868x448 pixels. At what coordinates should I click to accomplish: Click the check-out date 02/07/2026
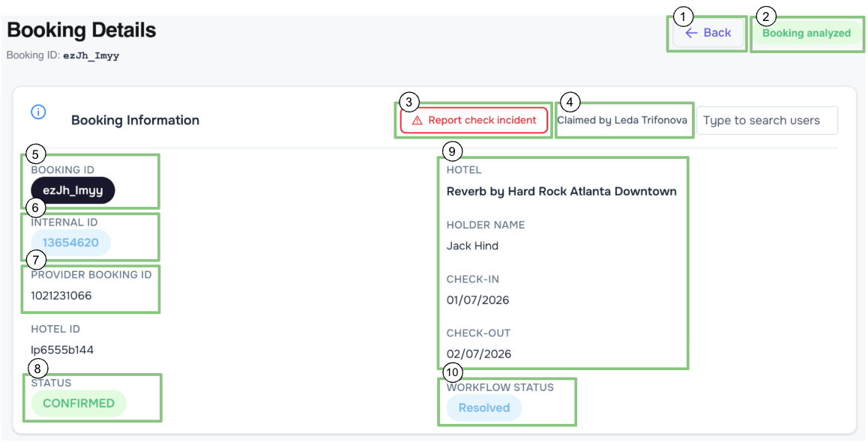pyautogui.click(x=479, y=354)
